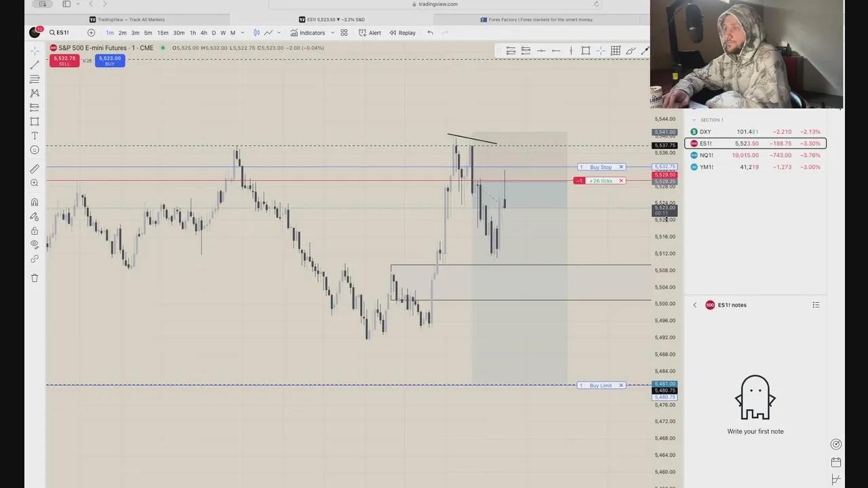Open the layout grid selector
Screen dimensions: 868x488
click(344, 33)
